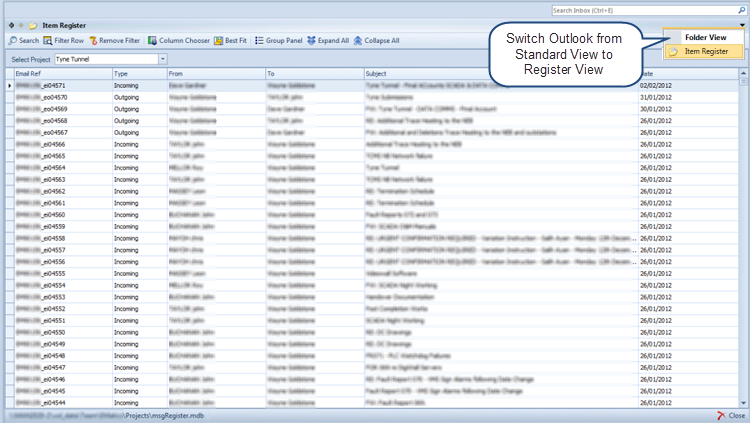750x423 pixels.
Task: Select row with reference ending eo04567
Action: (372, 133)
